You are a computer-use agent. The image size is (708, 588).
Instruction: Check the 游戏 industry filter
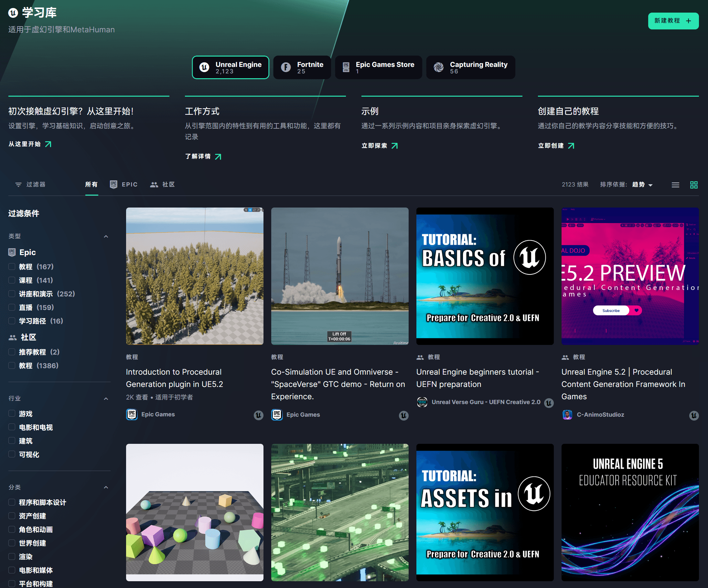coord(12,414)
